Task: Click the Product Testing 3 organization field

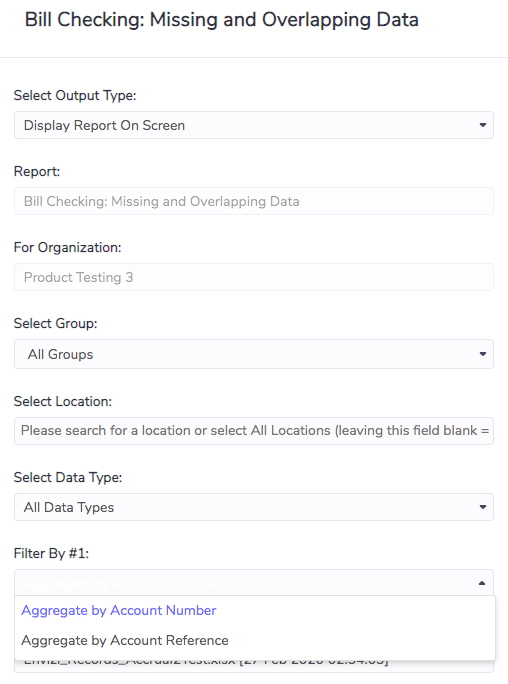Action: [254, 277]
